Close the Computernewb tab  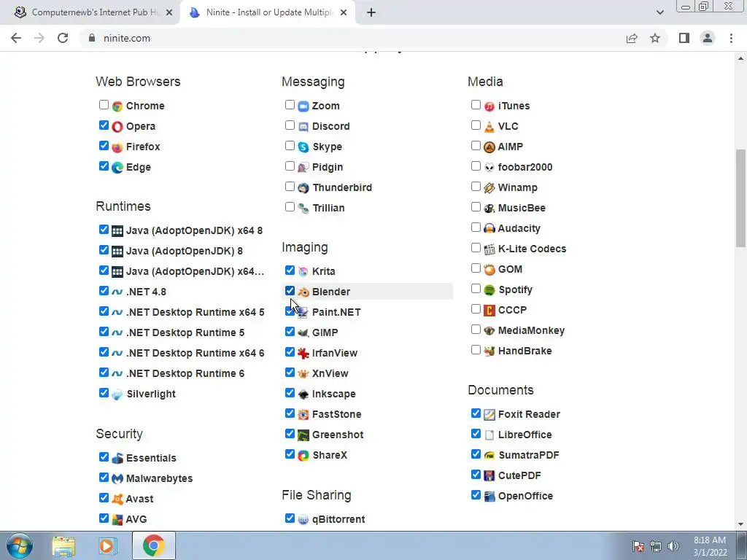(x=169, y=13)
